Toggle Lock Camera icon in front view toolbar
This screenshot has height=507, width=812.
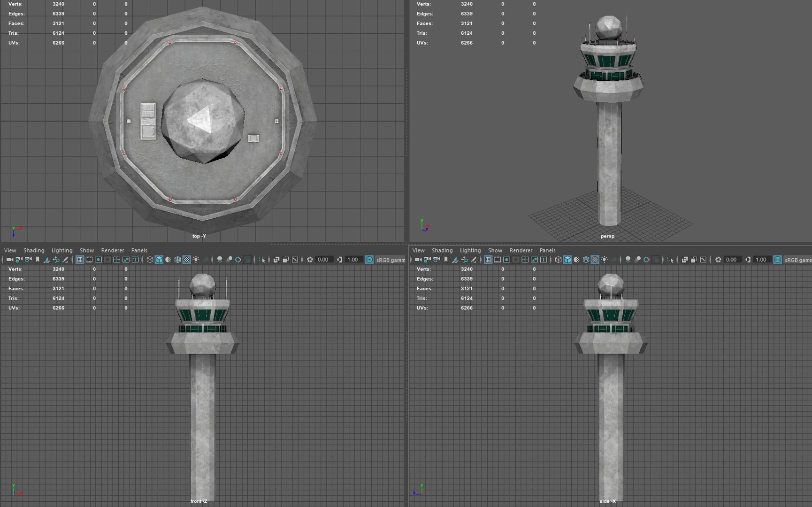19,260
